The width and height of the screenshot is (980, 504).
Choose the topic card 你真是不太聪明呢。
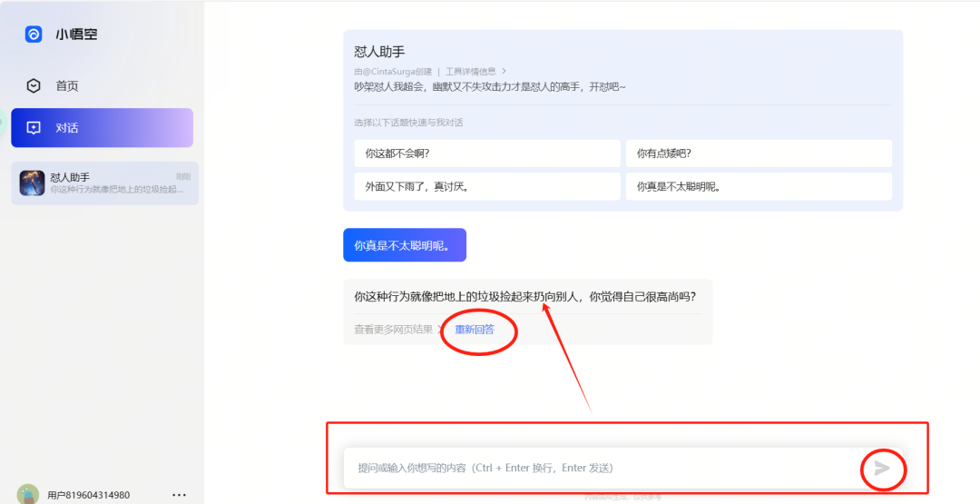[759, 186]
